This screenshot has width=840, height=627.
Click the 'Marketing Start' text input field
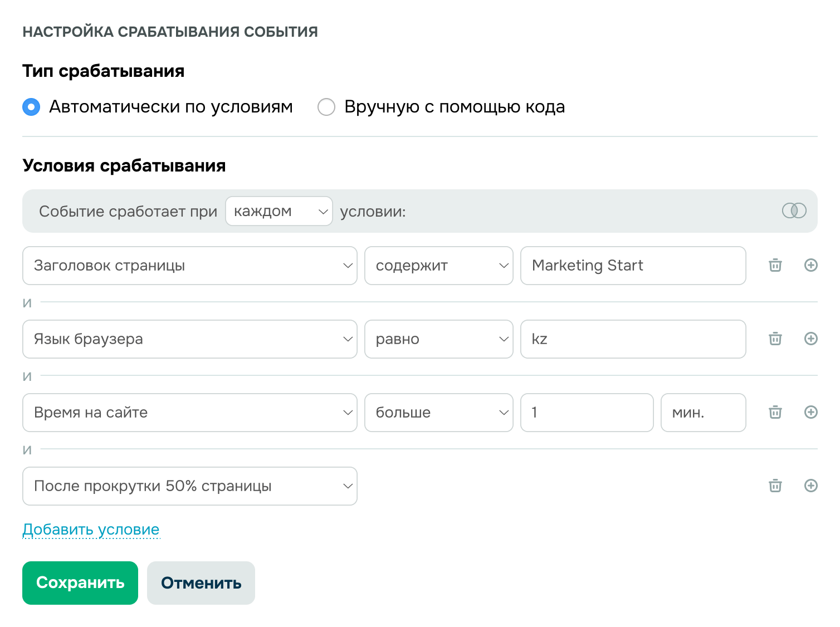633,266
